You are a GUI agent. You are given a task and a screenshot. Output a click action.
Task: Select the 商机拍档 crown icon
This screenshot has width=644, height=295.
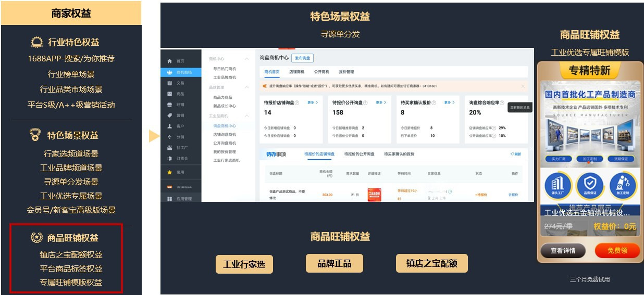click(169, 72)
